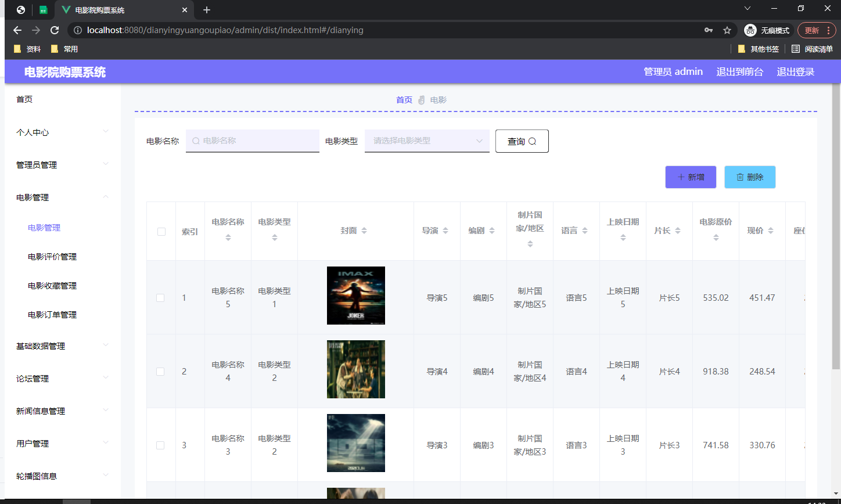Click the browser address bar URL

pyautogui.click(x=225, y=30)
